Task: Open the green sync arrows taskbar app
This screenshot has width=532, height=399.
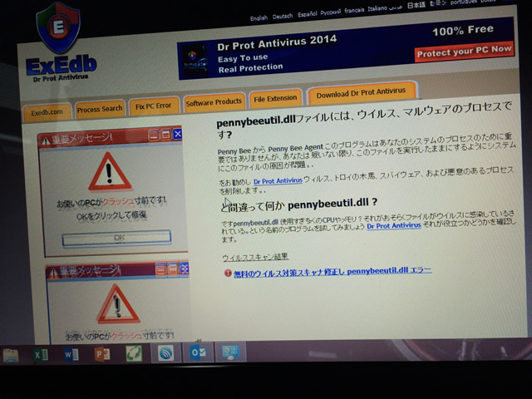Action: (134, 353)
